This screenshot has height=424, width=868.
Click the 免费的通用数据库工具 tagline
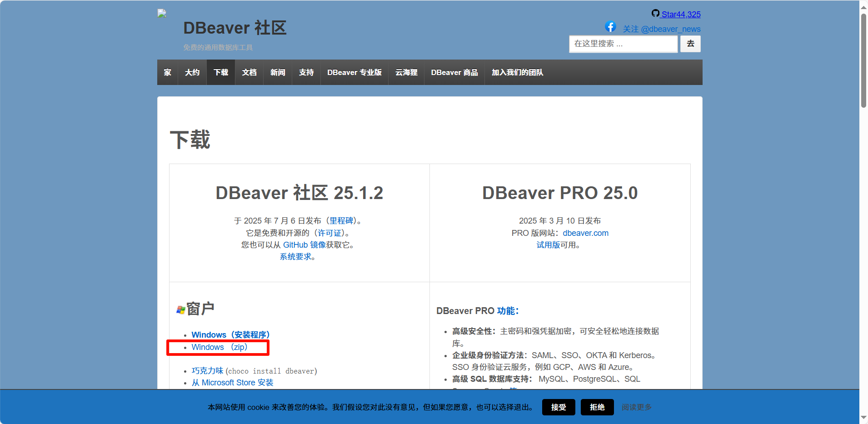218,48
